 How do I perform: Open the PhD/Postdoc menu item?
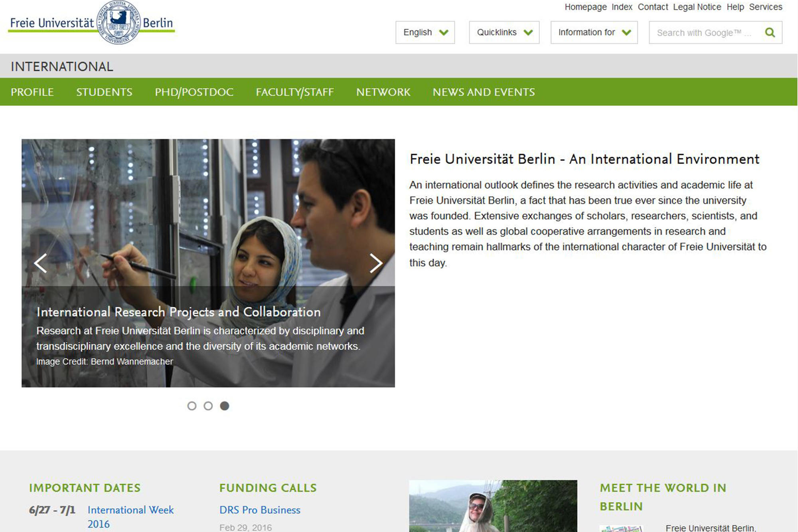pos(194,92)
